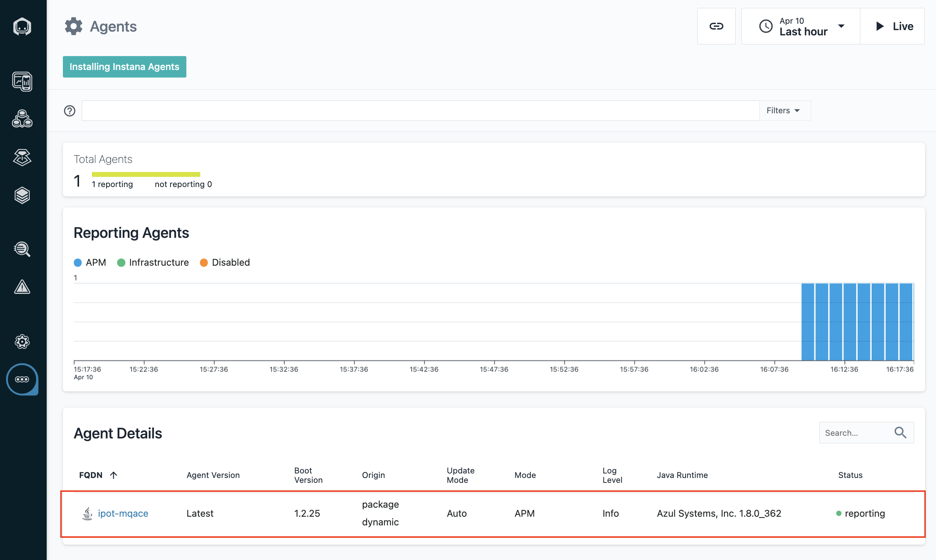This screenshot has width=936, height=560.
Task: Toggle Disabled legend in chart
Action: 225,262
